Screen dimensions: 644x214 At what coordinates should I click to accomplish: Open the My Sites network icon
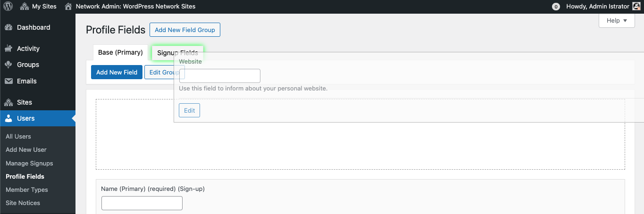(25, 7)
